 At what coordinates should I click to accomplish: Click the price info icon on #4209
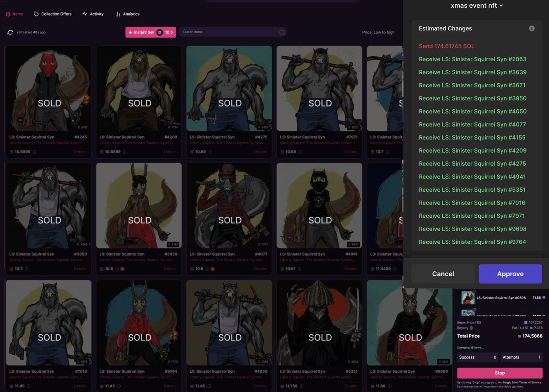click(125, 152)
